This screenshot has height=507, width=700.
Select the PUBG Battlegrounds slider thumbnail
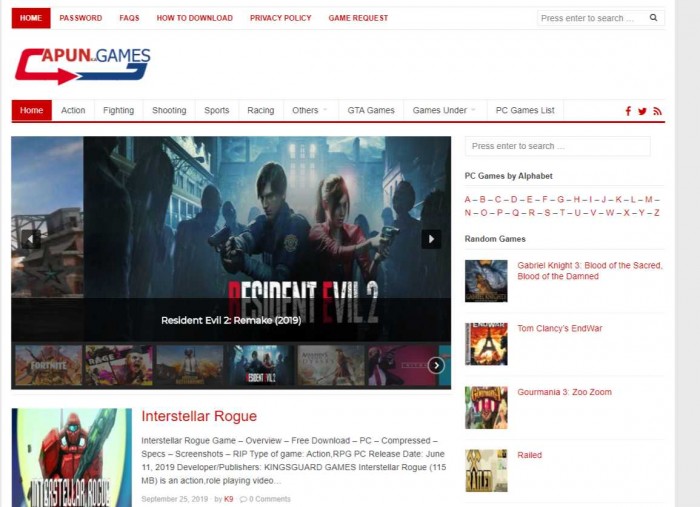tap(190, 365)
